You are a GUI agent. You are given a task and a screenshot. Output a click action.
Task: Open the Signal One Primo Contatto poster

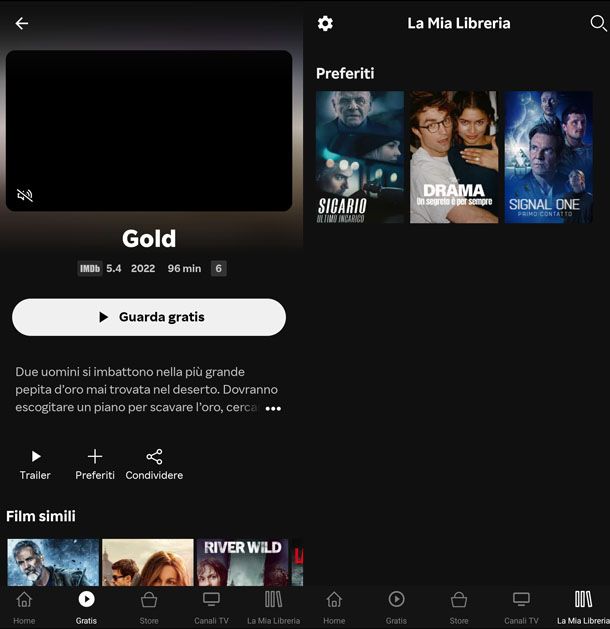tap(548, 157)
